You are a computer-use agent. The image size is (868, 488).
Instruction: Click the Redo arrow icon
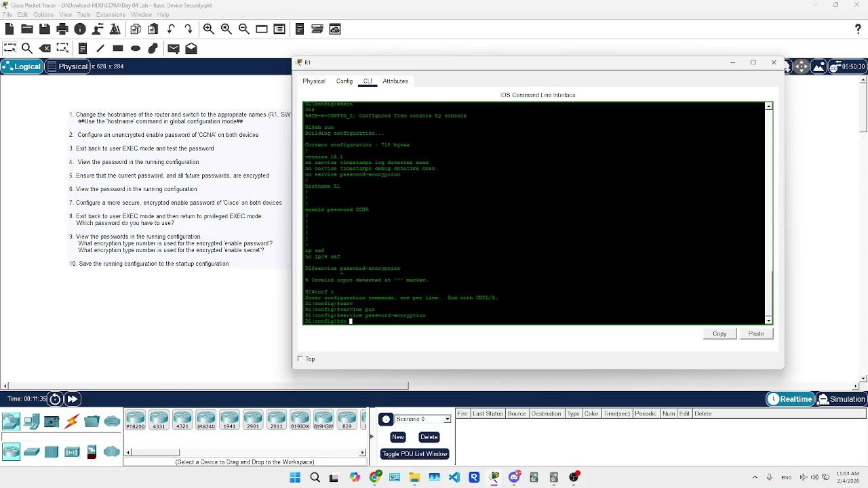[x=189, y=29]
